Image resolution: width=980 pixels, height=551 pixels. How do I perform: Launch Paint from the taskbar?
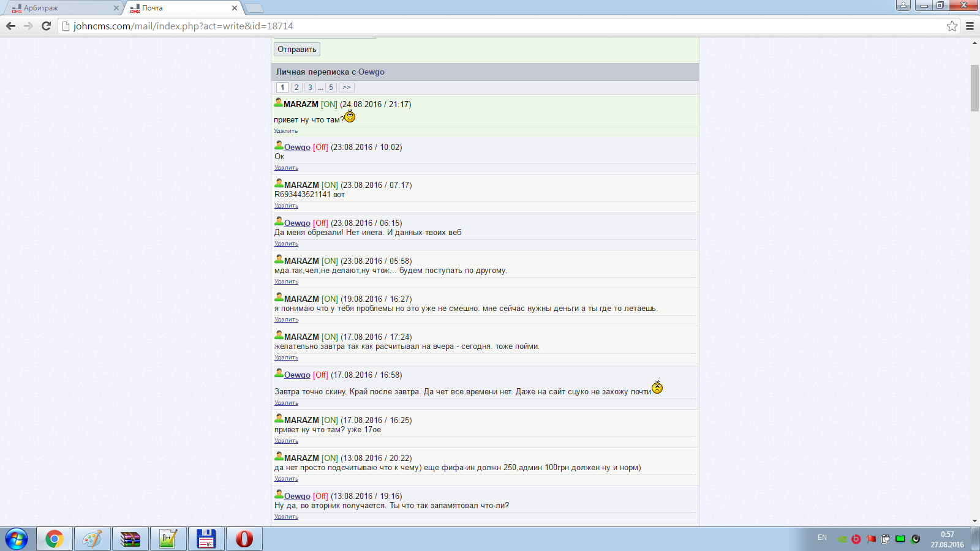click(x=92, y=539)
